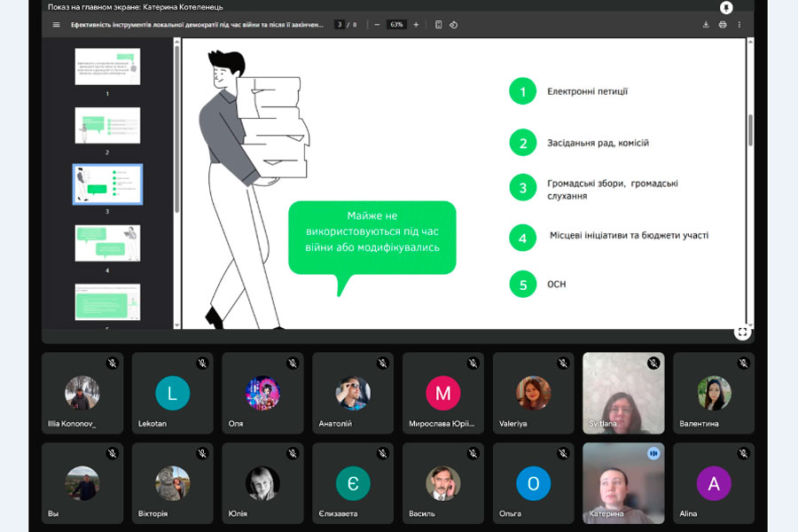
Task: Click the muted mic icon on Lekotan's tile
Action: (202, 364)
